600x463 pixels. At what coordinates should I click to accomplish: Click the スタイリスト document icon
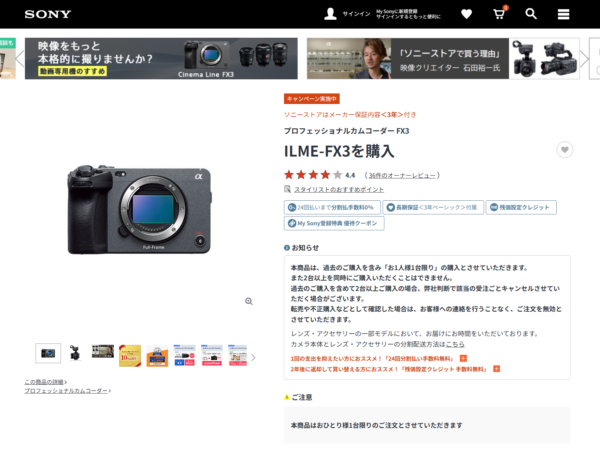(x=287, y=189)
